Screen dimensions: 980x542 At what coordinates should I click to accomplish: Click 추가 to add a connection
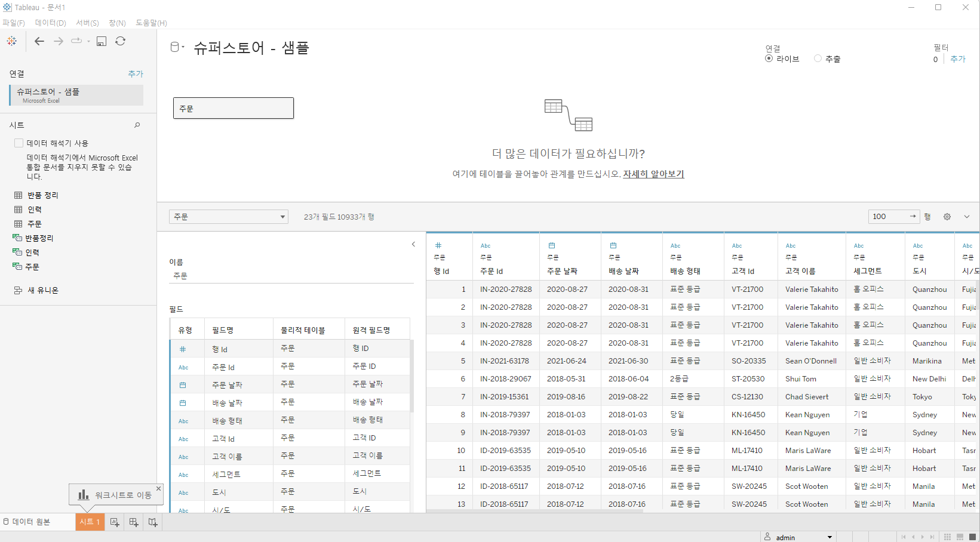[136, 73]
